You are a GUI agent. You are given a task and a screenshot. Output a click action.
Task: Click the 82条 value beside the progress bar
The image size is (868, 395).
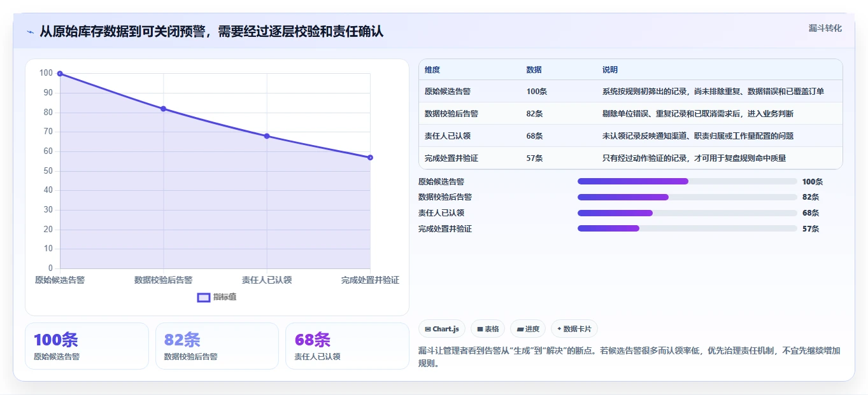coord(811,197)
